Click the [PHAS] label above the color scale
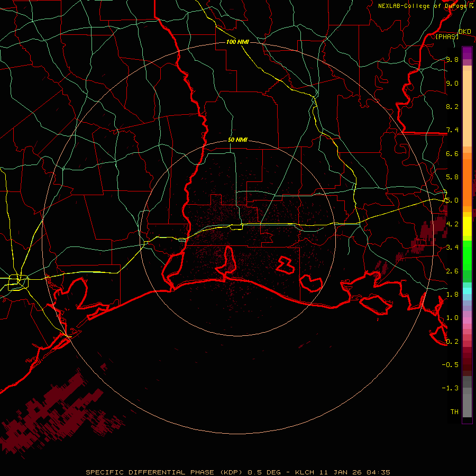 point(447,37)
